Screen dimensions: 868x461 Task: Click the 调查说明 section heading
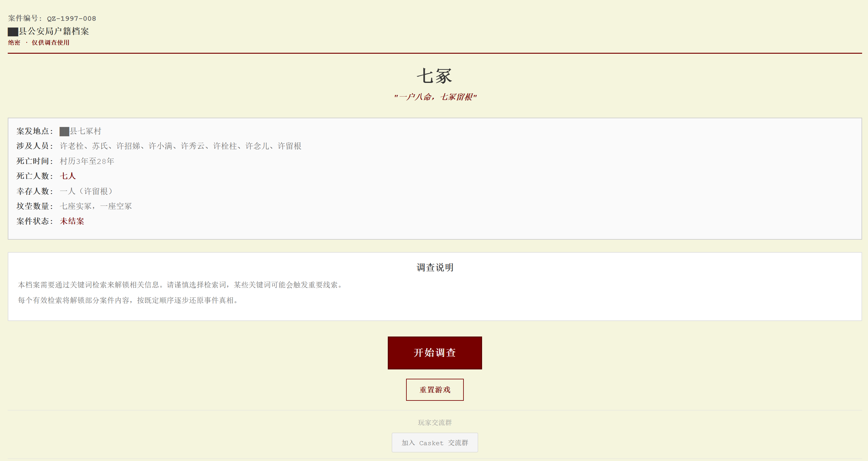click(435, 267)
